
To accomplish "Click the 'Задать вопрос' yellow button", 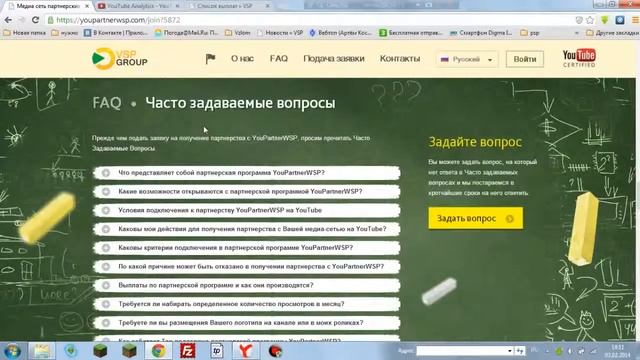I will [476, 218].
